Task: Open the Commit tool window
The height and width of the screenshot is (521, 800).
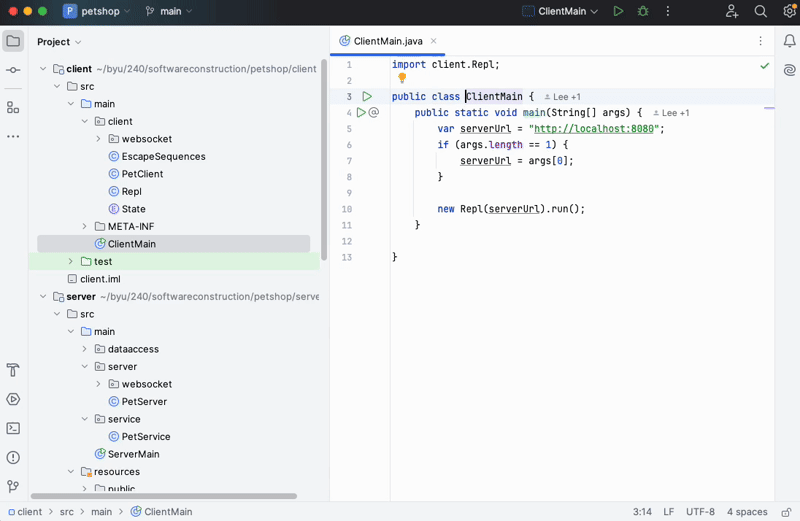Action: 13,70
